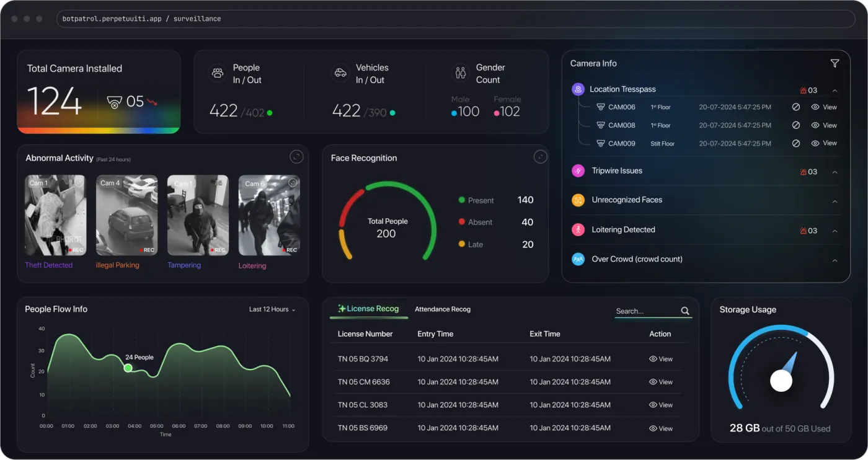
Task: View camera CAM009 feed
Action: 824,143
